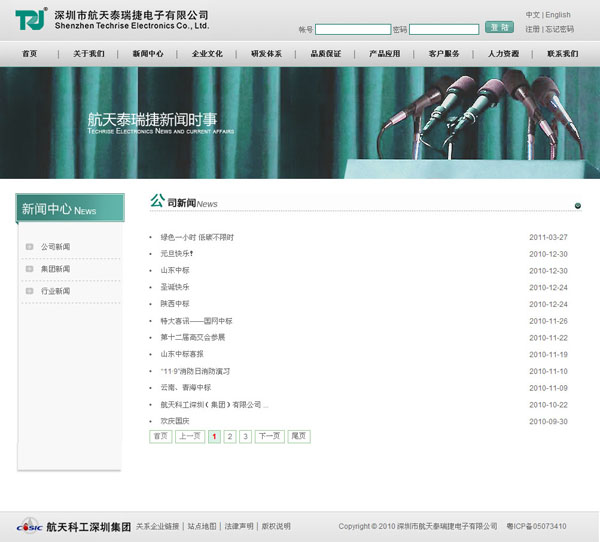
Task: Click the TRJ company logo
Action: coord(30,20)
